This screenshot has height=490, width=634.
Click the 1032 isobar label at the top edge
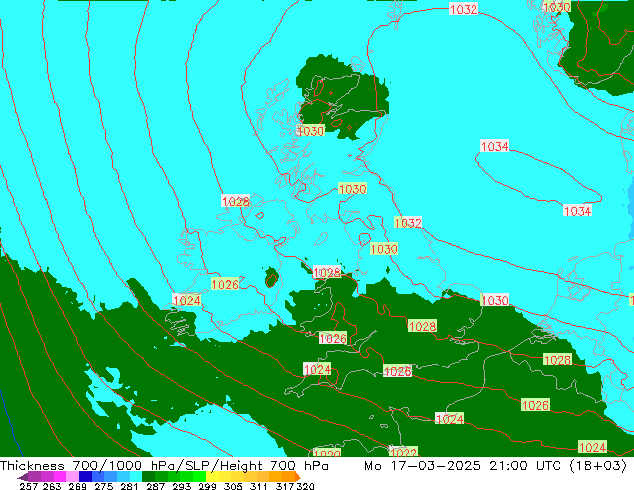click(463, 9)
